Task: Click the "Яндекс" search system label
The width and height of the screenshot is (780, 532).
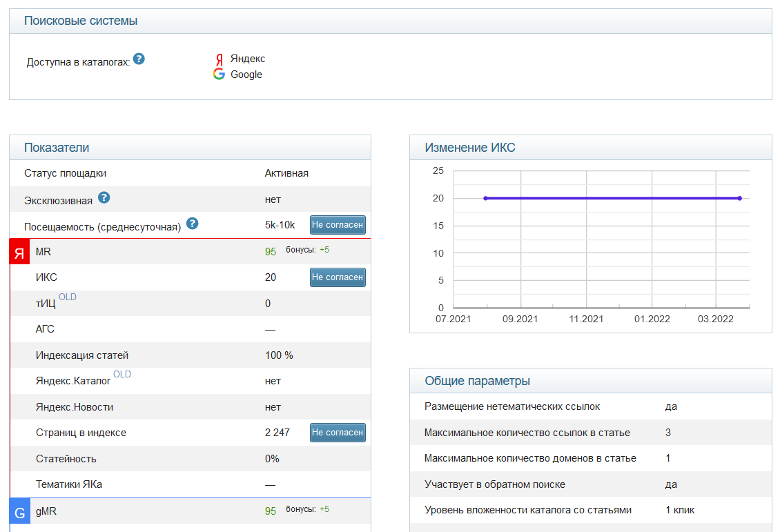Action: pyautogui.click(x=247, y=59)
